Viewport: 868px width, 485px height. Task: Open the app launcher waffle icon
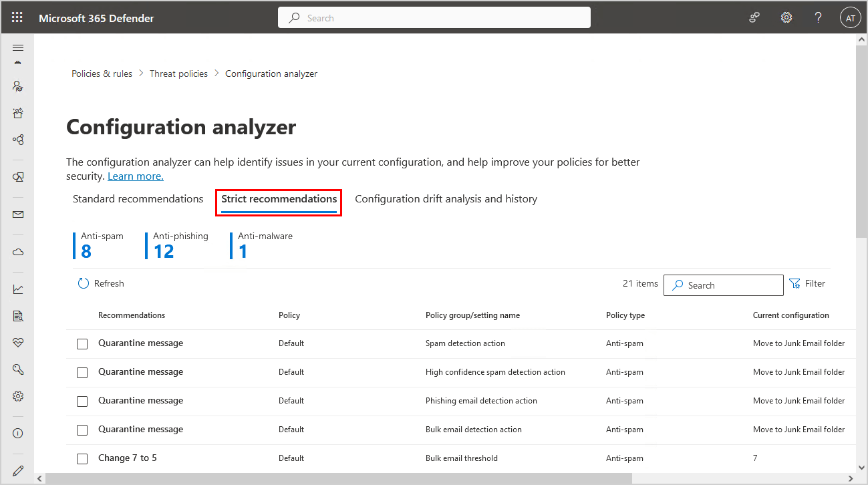17,18
